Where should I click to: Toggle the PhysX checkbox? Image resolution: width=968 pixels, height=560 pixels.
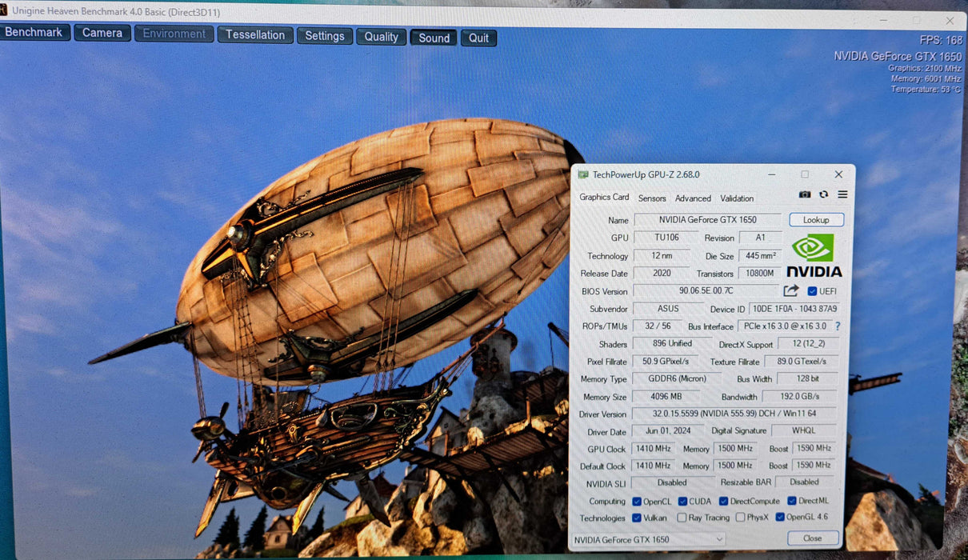click(740, 518)
